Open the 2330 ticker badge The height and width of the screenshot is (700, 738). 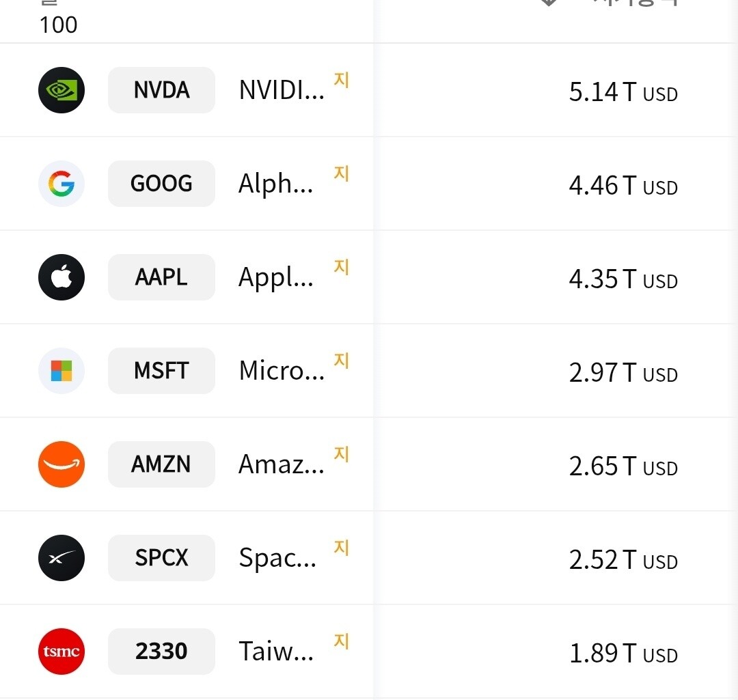click(161, 652)
